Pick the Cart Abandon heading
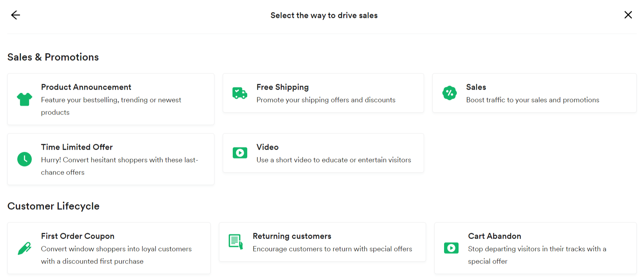Image resolution: width=644 pixels, height=278 pixels. coord(494,236)
